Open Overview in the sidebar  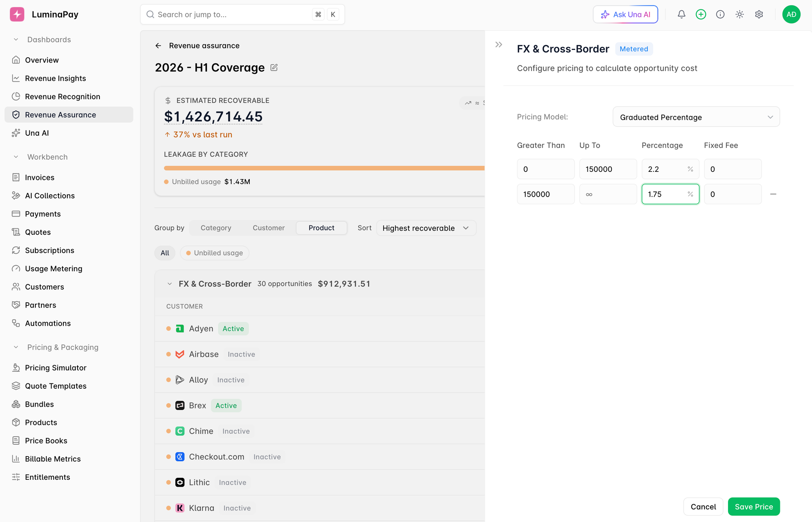coord(69,60)
